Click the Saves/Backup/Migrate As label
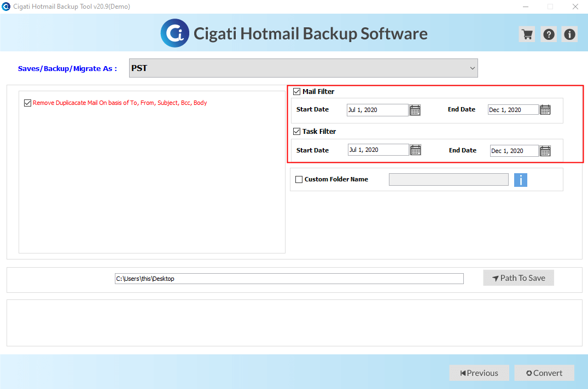 coord(67,68)
